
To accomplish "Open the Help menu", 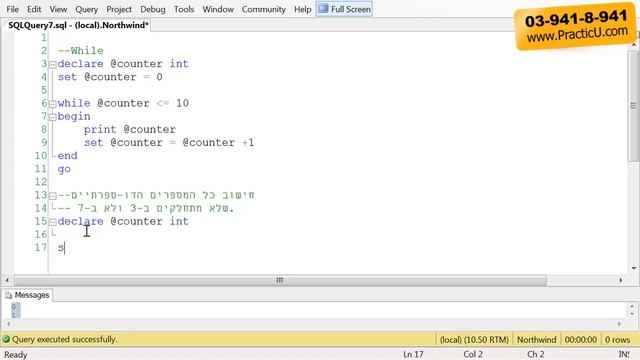I will pos(303,9).
